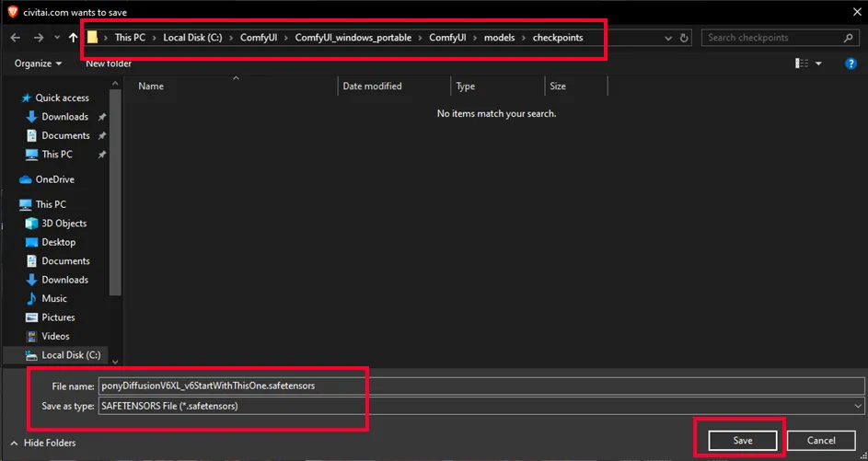
Task: Open Videos folder in sidebar
Action: click(x=48, y=336)
